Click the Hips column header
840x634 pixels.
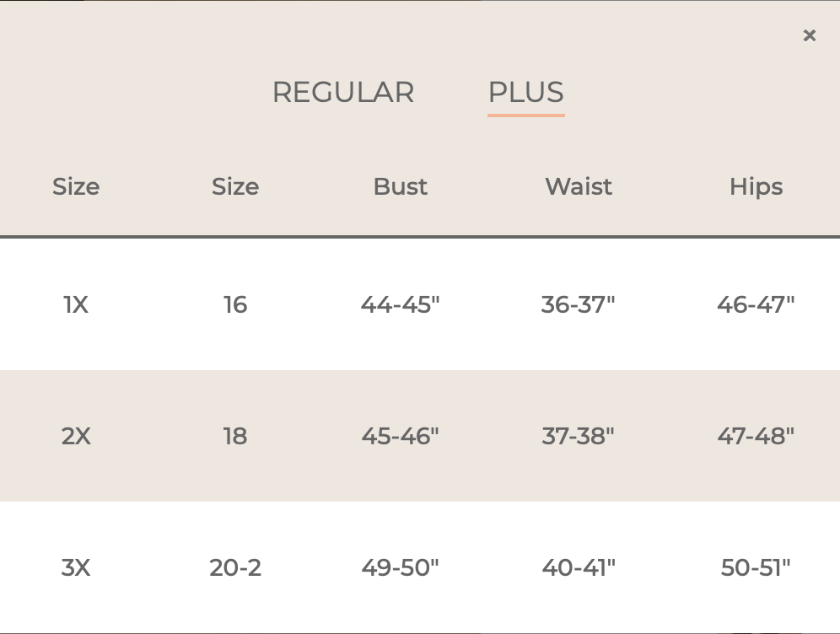(x=756, y=187)
